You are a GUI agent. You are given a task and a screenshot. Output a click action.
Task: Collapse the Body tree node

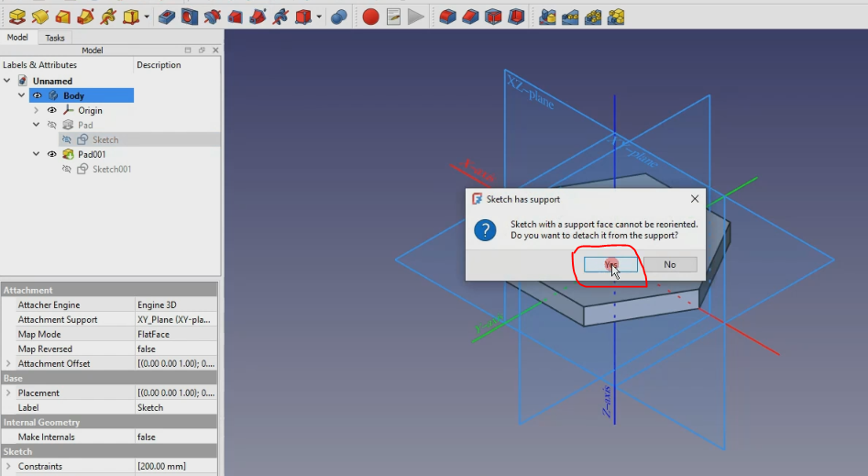(22, 95)
